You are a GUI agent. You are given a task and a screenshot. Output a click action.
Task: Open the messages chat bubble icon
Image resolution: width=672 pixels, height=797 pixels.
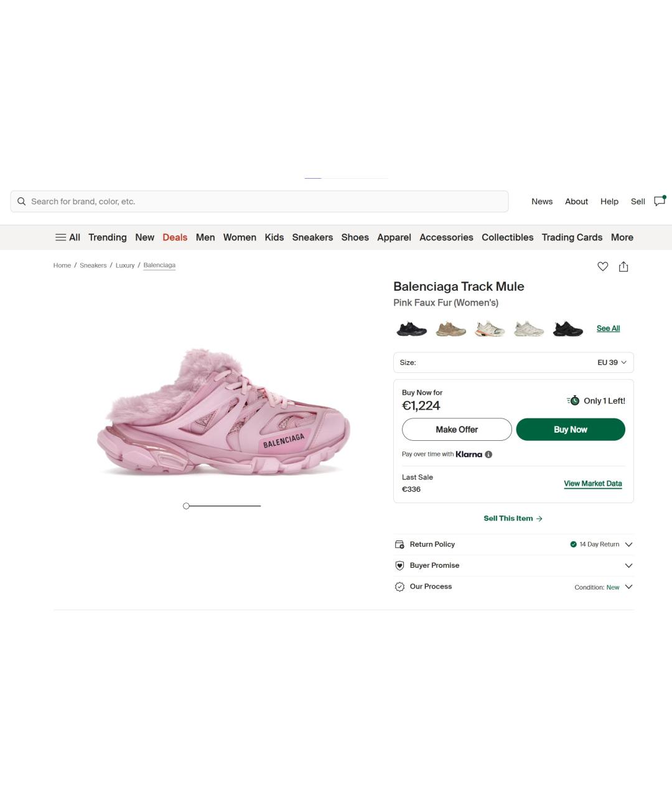pos(660,200)
